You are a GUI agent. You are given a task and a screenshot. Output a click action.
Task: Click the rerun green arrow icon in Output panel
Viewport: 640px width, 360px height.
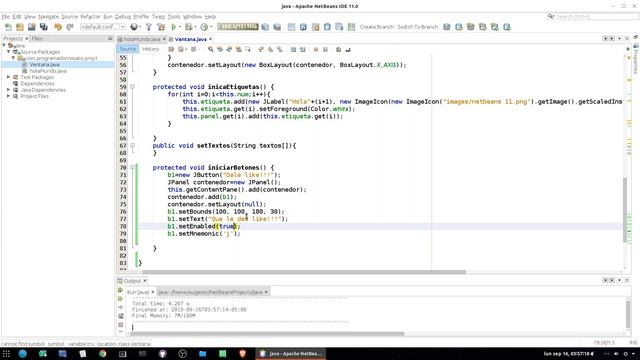120,290
